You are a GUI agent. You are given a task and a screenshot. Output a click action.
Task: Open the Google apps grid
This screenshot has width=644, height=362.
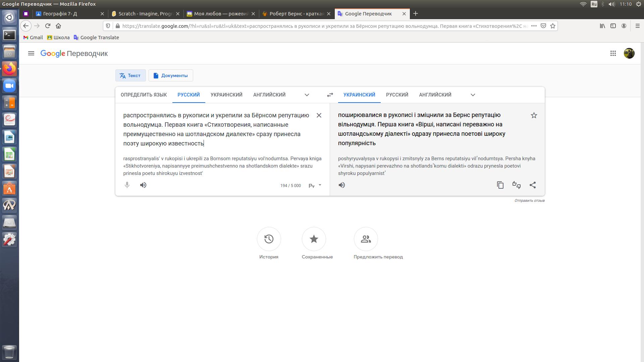click(613, 53)
